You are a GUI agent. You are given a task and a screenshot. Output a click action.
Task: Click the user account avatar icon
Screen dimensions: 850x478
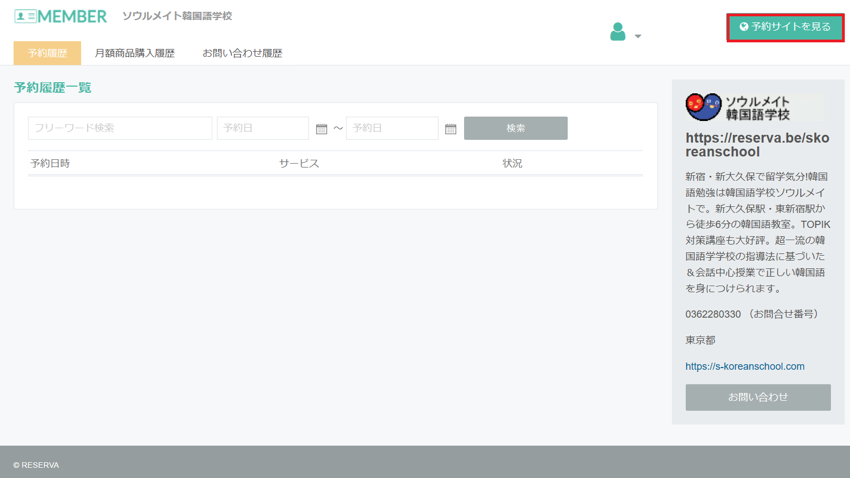coord(618,32)
